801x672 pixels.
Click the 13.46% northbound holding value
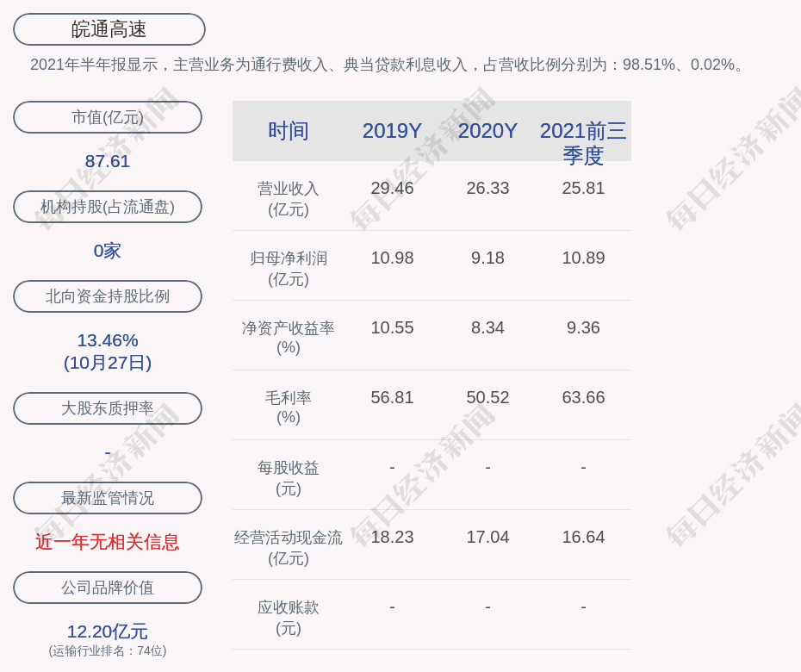108,339
